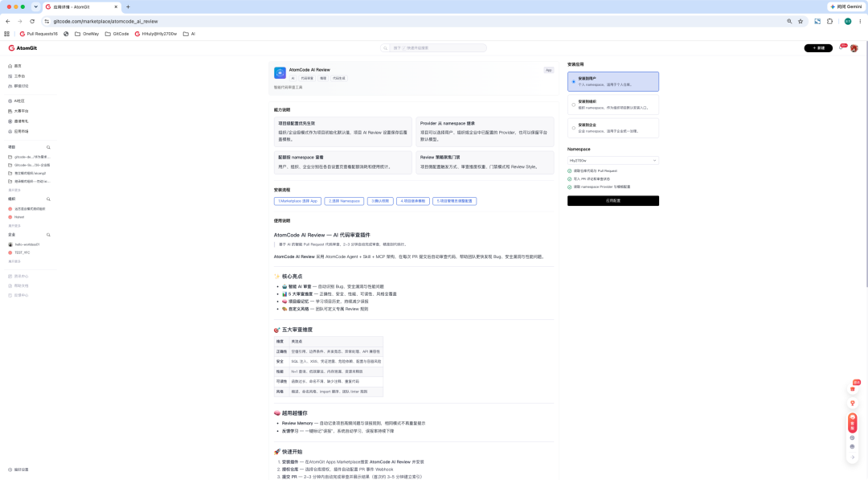Click the browser address bar URL
Viewport: 868px width, 480px height.
click(105, 22)
